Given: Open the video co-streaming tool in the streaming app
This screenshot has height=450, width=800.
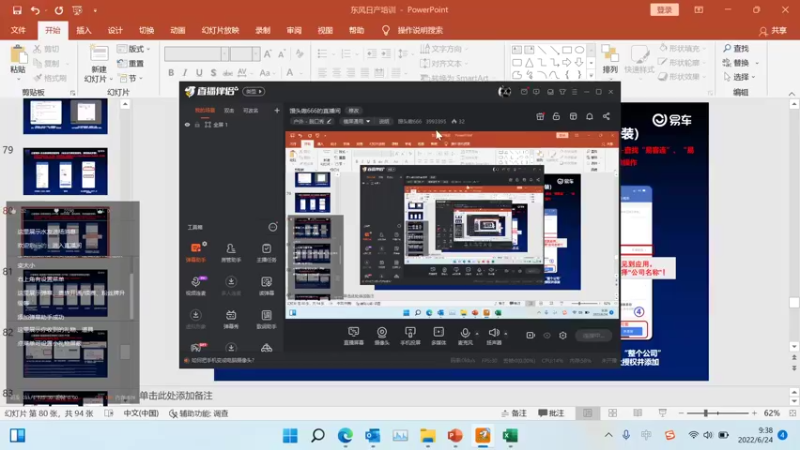Looking at the screenshot, I should [x=196, y=286].
